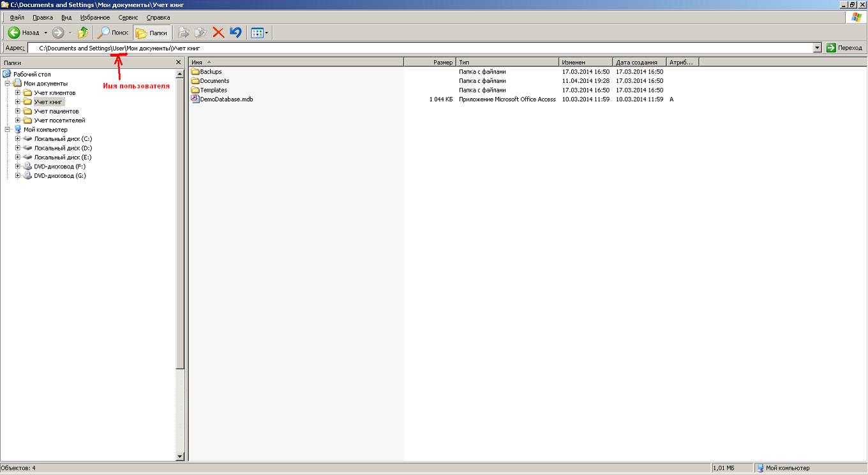
Task: Sort by the Размер column header
Action: point(430,62)
